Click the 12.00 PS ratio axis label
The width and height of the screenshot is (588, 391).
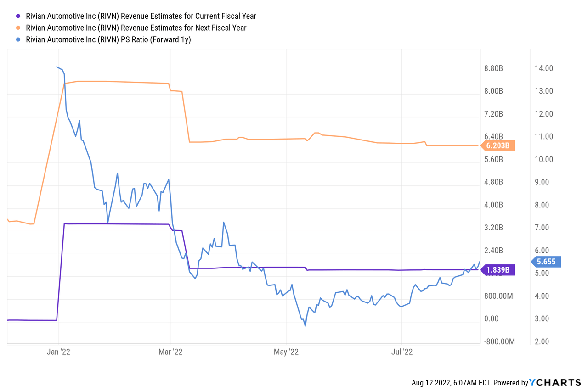pos(543,114)
